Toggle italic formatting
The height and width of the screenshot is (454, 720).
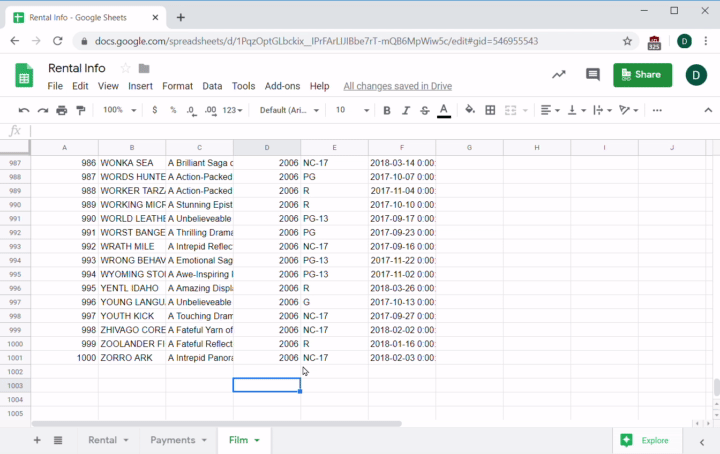[406, 110]
